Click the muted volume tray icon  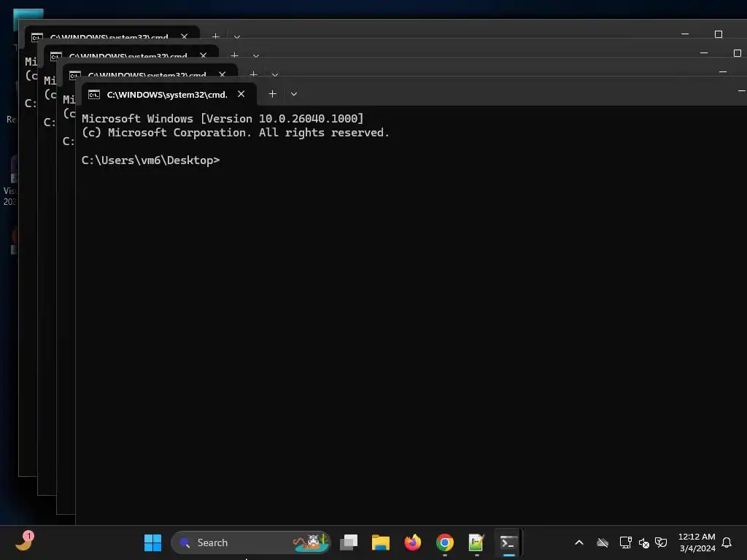643,542
